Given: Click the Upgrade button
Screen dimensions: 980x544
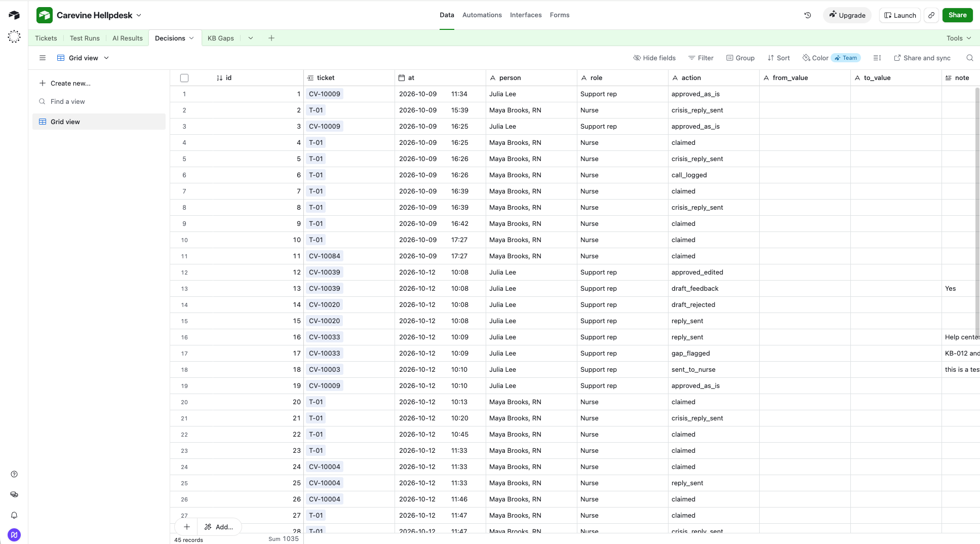Looking at the screenshot, I should point(847,15).
